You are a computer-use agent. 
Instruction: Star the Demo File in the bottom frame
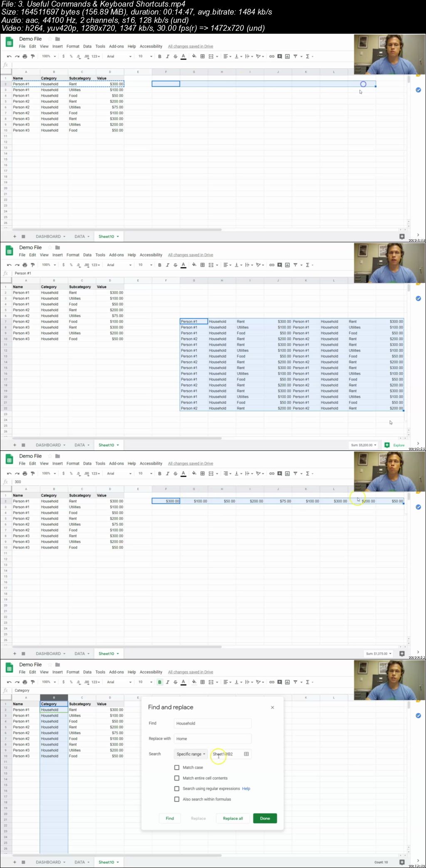[x=50, y=665]
